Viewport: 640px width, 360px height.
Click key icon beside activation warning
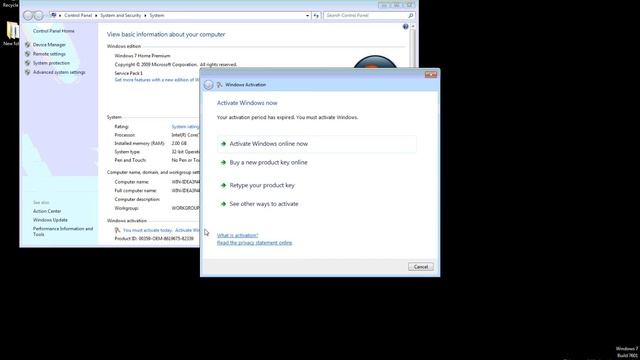[x=117, y=230]
